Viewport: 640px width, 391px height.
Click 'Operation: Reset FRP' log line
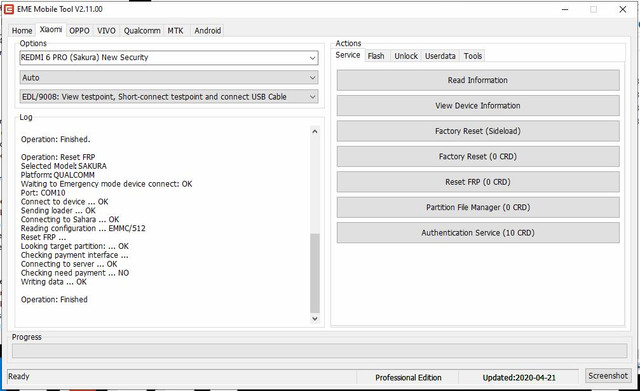tap(58, 157)
